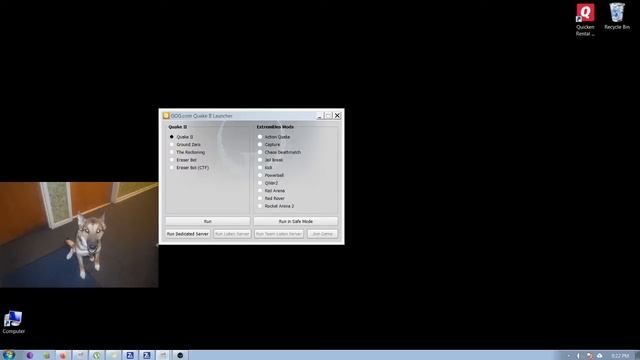Click the Join Game button
Image resolution: width=640 pixels, height=360 pixels.
tap(322, 234)
